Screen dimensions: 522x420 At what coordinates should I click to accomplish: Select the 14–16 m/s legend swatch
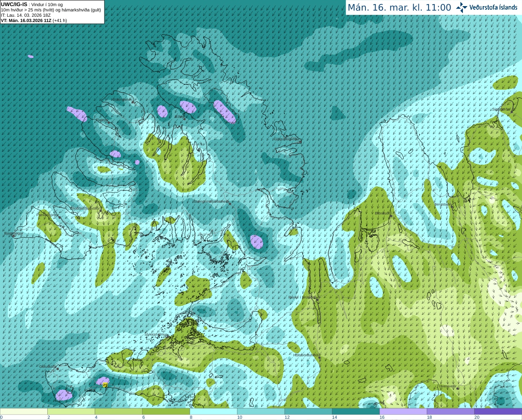pyautogui.click(x=356, y=411)
